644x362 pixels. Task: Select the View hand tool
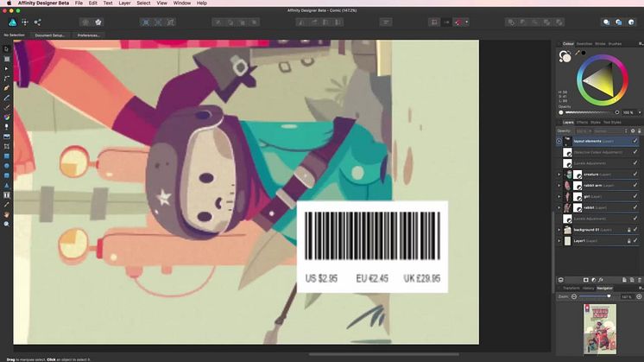point(6,214)
